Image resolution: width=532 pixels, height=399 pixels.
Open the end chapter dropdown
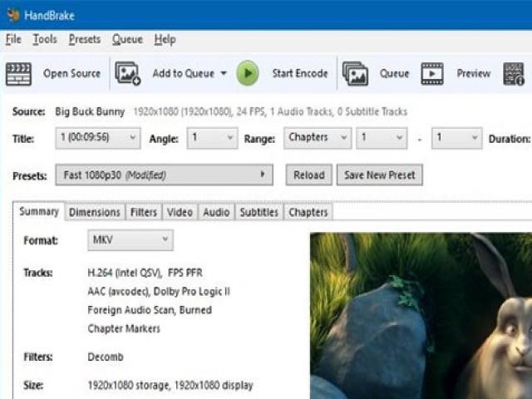(x=457, y=138)
